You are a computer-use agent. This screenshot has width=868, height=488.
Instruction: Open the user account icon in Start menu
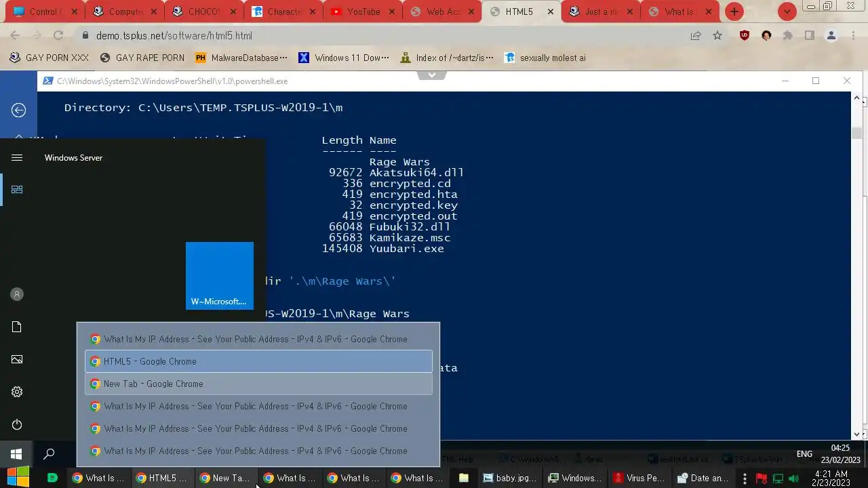click(17, 294)
